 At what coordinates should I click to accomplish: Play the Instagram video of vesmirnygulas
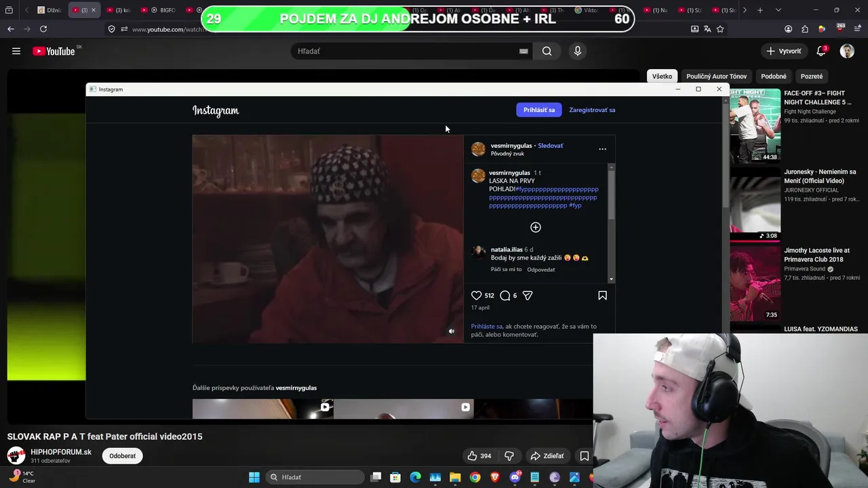click(328, 239)
